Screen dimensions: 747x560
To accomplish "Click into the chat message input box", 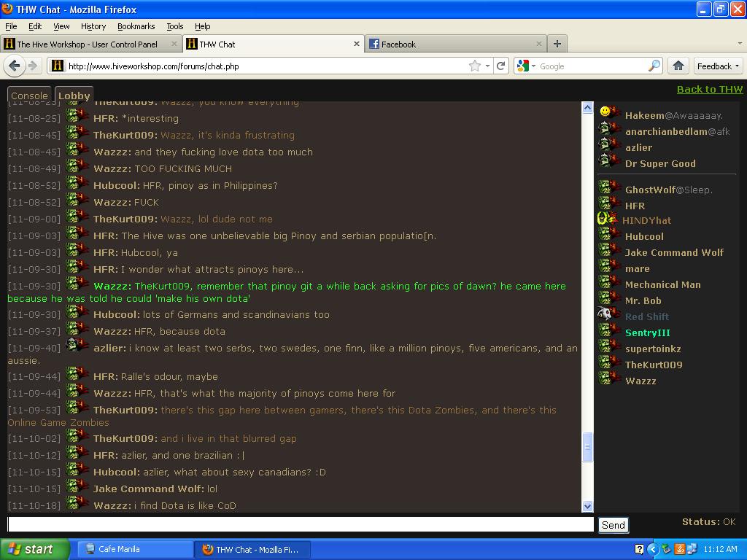I will point(301,524).
